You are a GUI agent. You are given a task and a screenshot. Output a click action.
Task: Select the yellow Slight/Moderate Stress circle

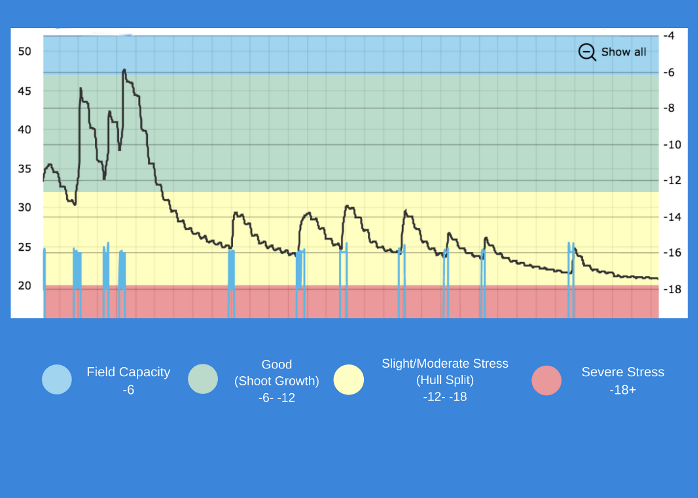point(349,380)
